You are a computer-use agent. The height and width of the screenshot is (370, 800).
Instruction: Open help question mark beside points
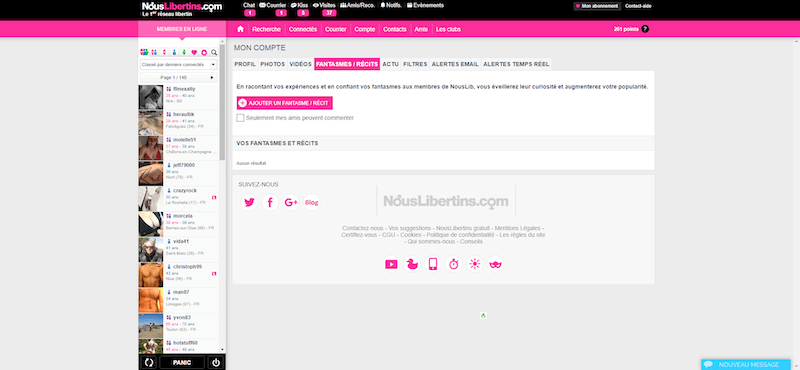pos(645,29)
